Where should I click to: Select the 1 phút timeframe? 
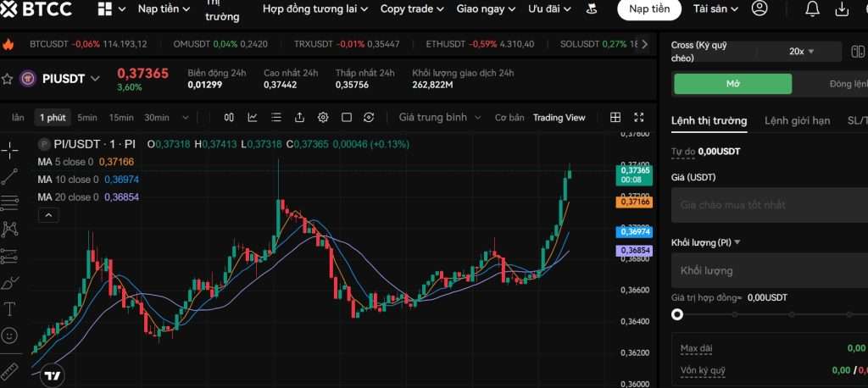(53, 118)
